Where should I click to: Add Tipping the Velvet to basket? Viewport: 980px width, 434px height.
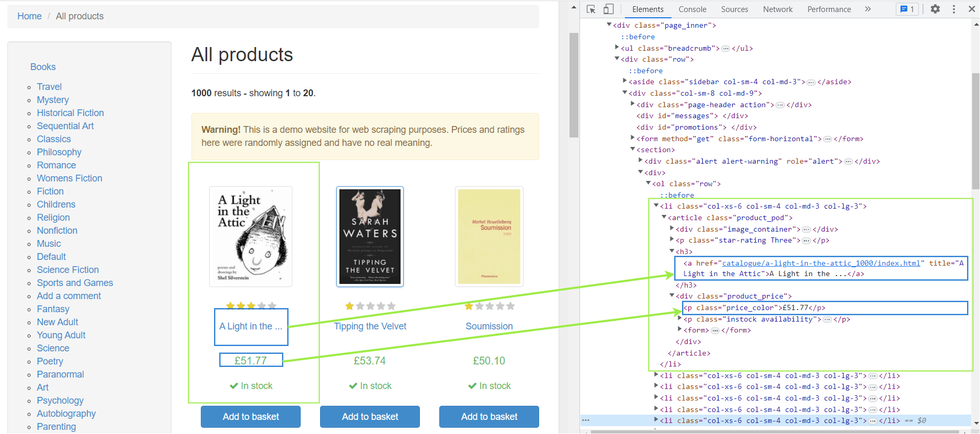tap(370, 417)
